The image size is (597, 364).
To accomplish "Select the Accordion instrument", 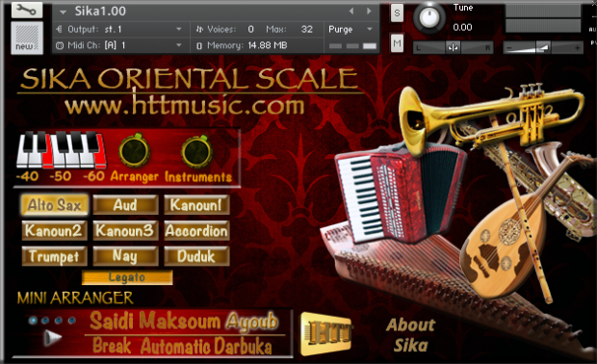I will (x=196, y=231).
